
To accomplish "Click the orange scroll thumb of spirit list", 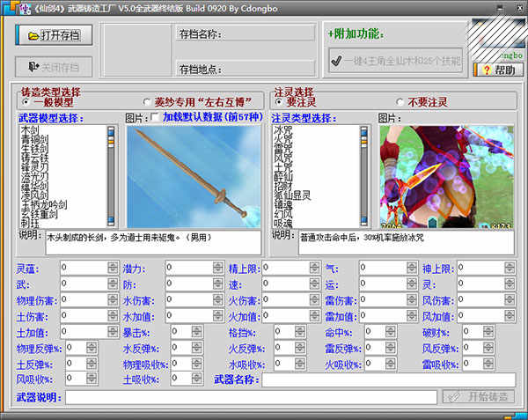I will [x=364, y=142].
